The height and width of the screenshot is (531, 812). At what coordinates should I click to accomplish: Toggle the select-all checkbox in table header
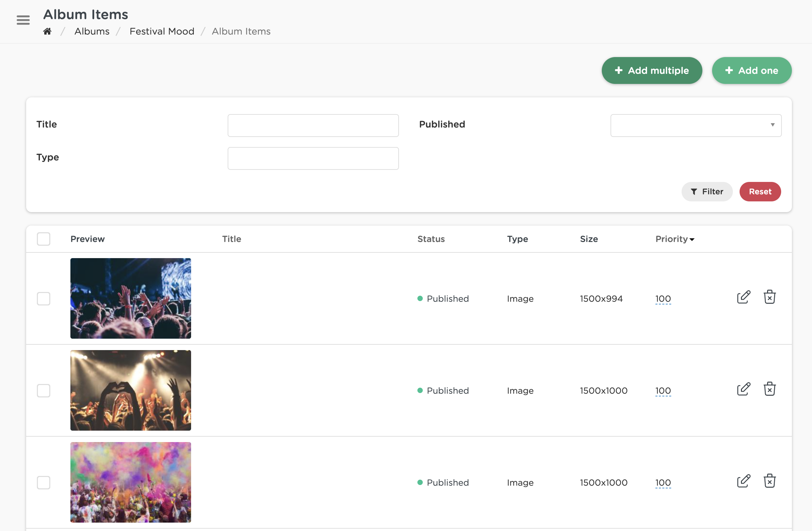[44, 239]
